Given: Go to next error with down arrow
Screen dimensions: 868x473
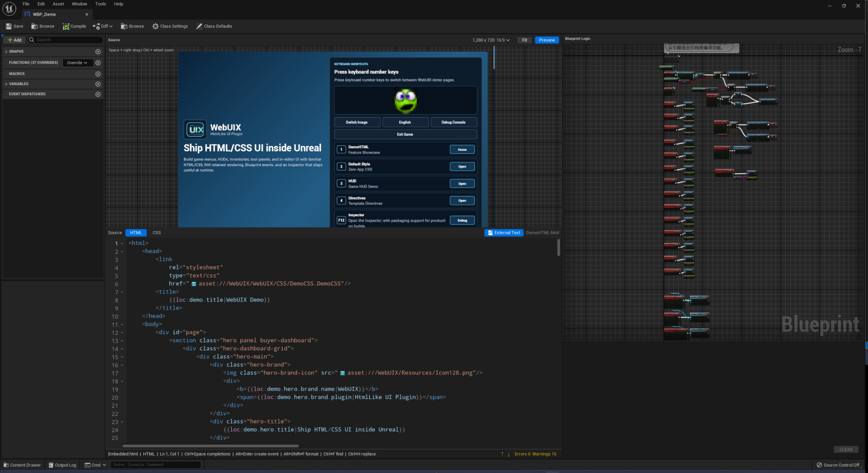Looking at the screenshot, I should pos(509,454).
